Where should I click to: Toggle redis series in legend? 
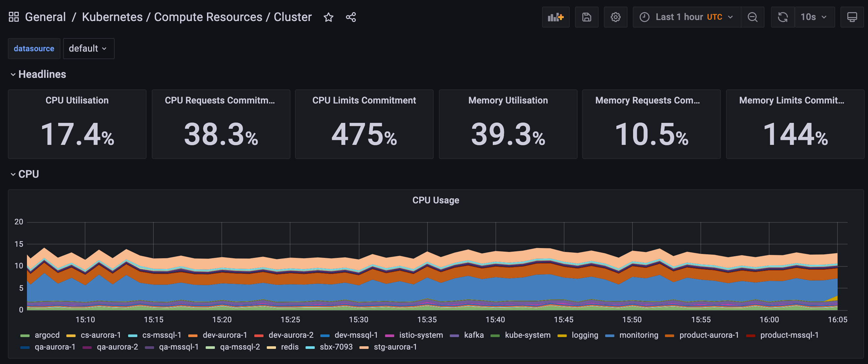point(289,347)
